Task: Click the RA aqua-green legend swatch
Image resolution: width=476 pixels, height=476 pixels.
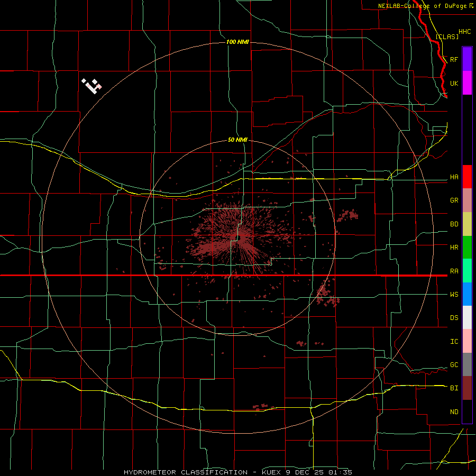Action: (x=467, y=271)
